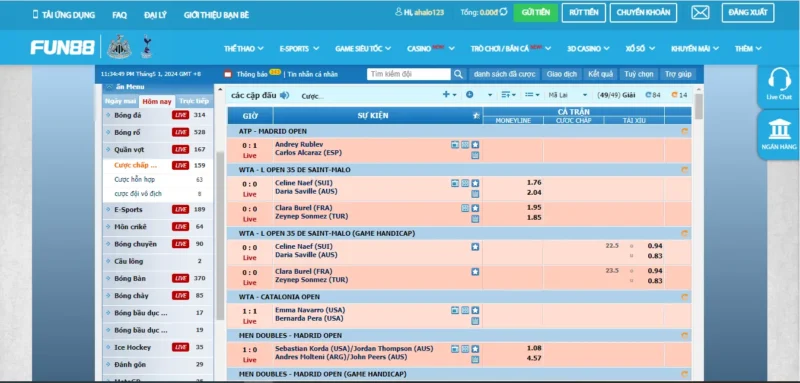Click the Chuyển Khoản button
800x383 pixels.
[643, 12]
